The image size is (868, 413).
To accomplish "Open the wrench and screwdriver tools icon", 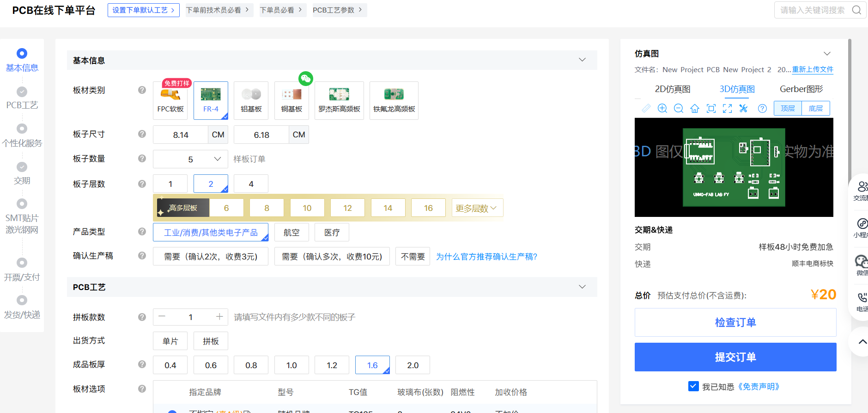I will click(x=743, y=108).
